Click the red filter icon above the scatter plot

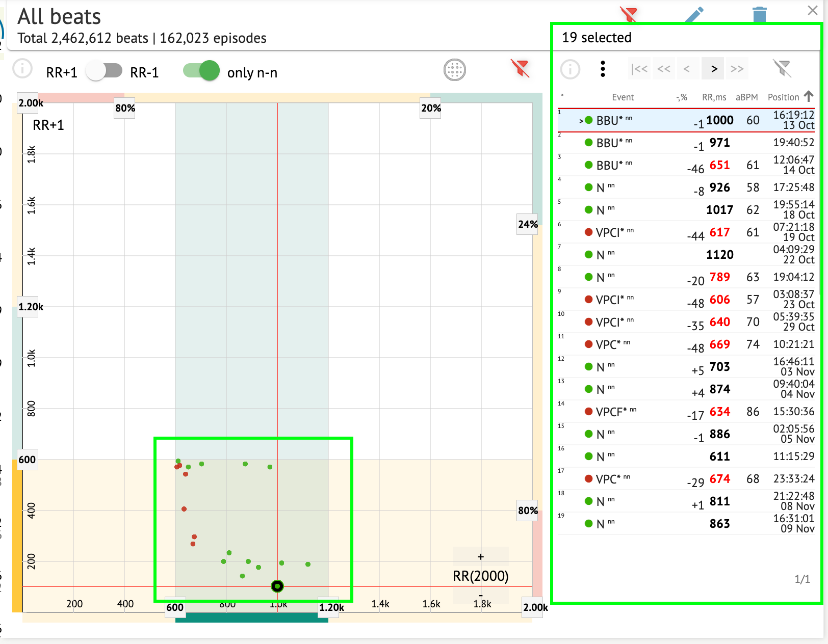coord(520,68)
